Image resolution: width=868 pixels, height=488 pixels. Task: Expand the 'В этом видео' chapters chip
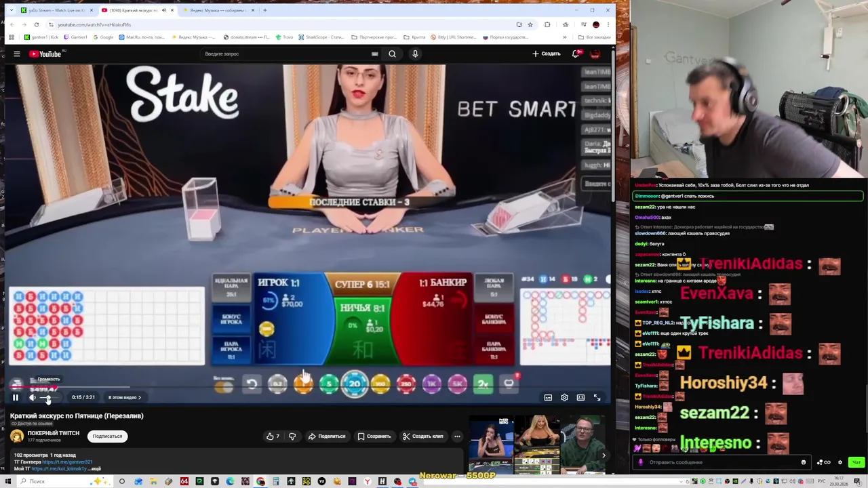(x=124, y=397)
